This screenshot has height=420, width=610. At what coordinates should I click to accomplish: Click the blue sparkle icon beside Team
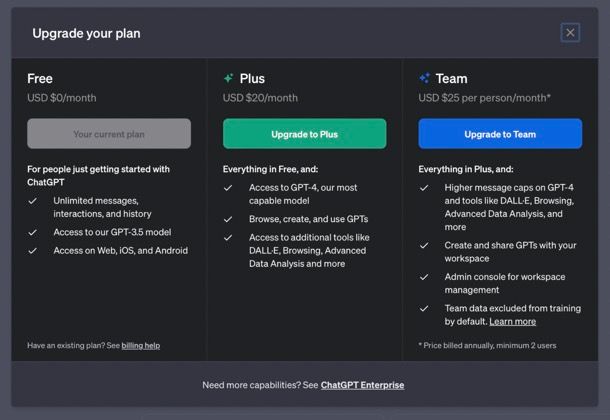coord(424,78)
